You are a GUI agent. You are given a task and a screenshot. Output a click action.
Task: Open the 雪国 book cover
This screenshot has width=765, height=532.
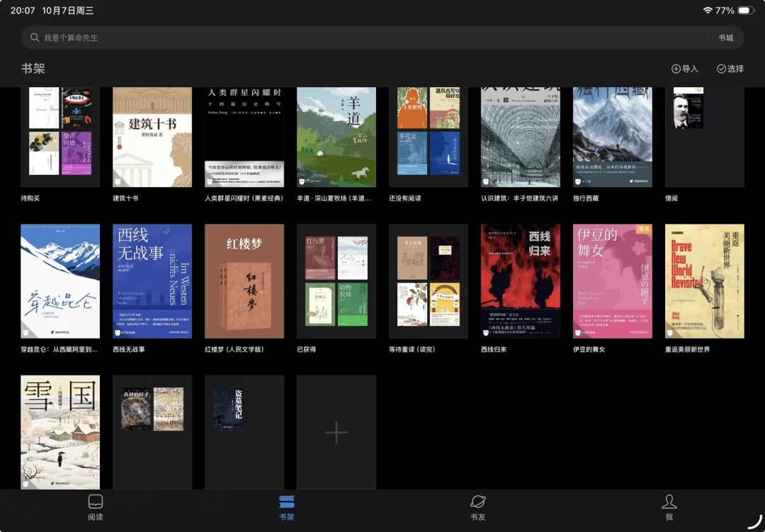click(x=60, y=432)
